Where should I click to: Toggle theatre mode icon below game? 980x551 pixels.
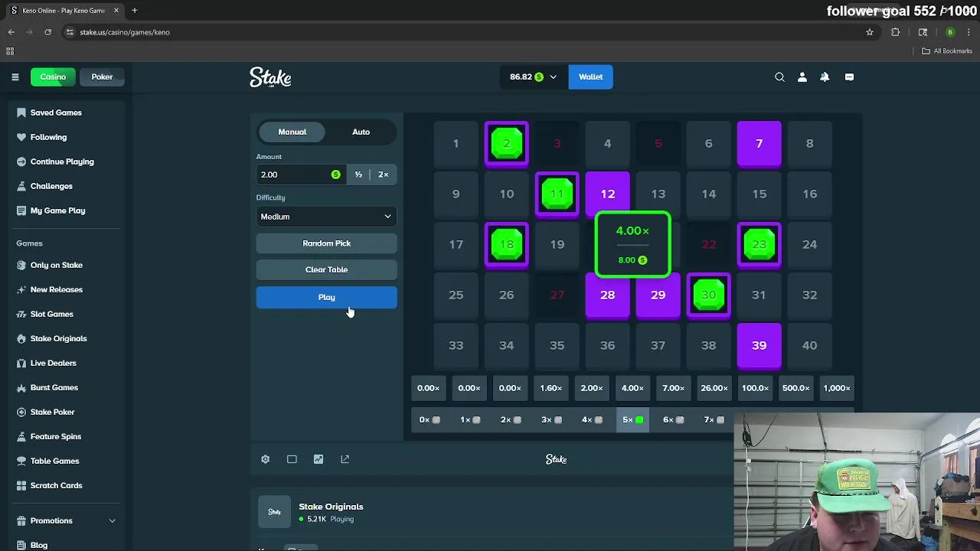click(x=292, y=459)
